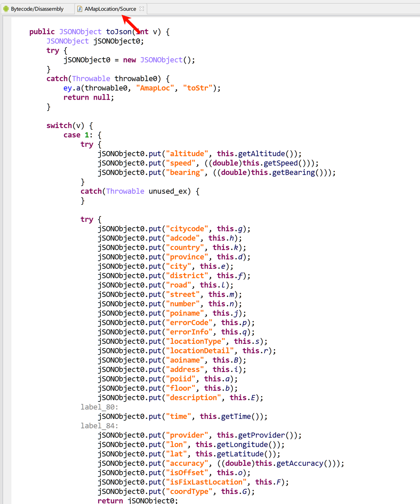Select the AMapLocation/Source tab
This screenshot has height=504, width=420.
110,9
